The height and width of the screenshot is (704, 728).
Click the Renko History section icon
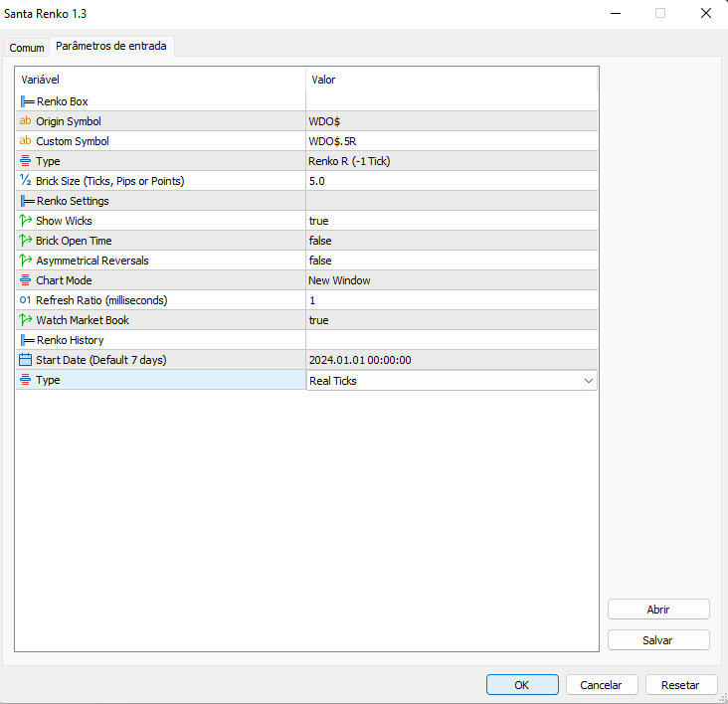pos(28,340)
